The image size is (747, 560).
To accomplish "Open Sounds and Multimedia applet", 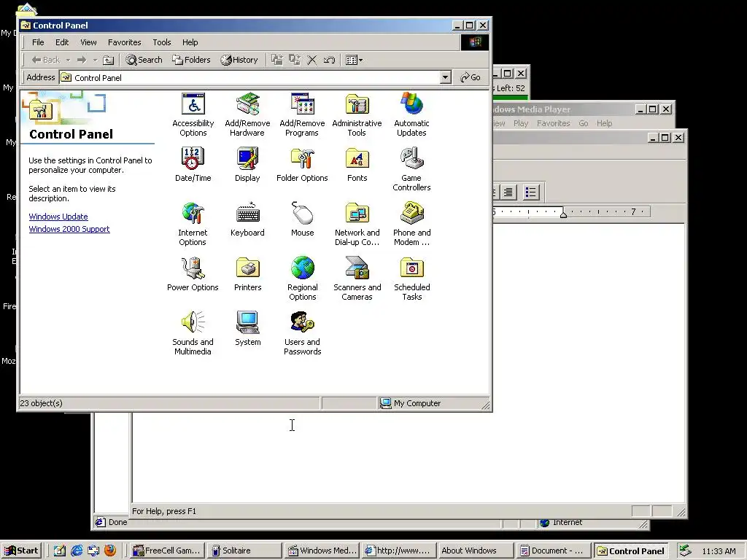I will pyautogui.click(x=193, y=333).
